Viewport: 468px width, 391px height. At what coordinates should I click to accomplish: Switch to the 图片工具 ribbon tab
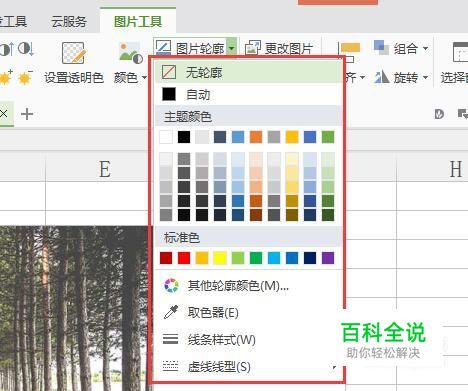click(x=138, y=22)
